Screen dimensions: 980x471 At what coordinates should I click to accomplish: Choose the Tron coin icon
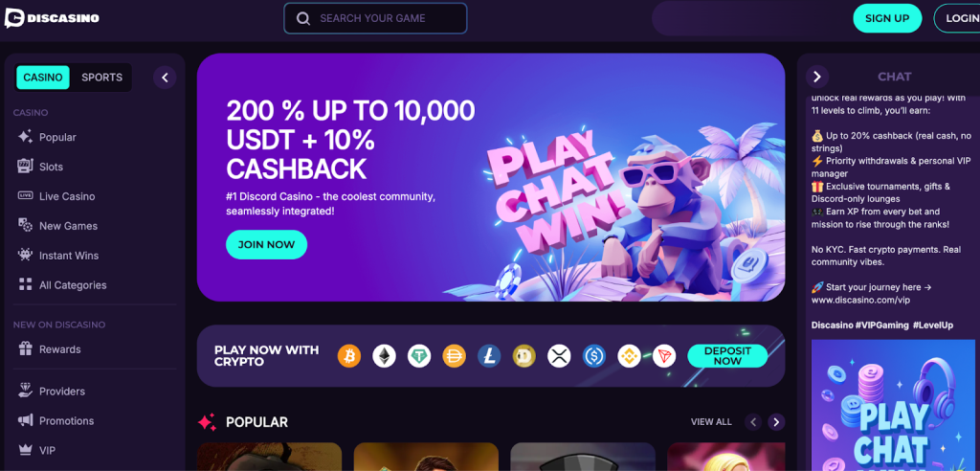[664, 356]
